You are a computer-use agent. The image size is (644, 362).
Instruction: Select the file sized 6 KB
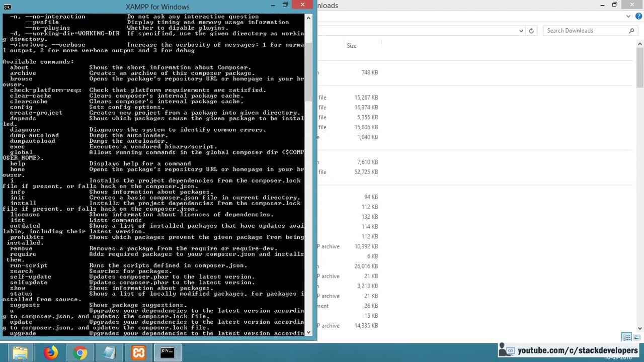click(x=373, y=256)
